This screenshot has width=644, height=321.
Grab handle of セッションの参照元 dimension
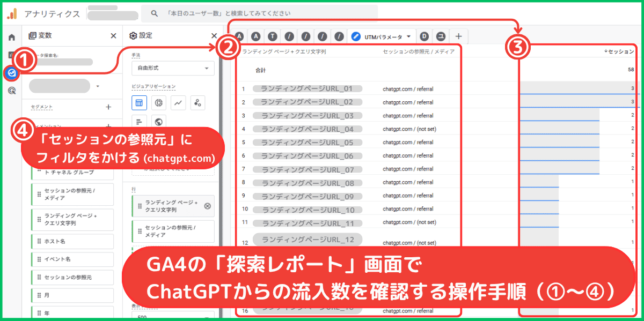point(39,278)
